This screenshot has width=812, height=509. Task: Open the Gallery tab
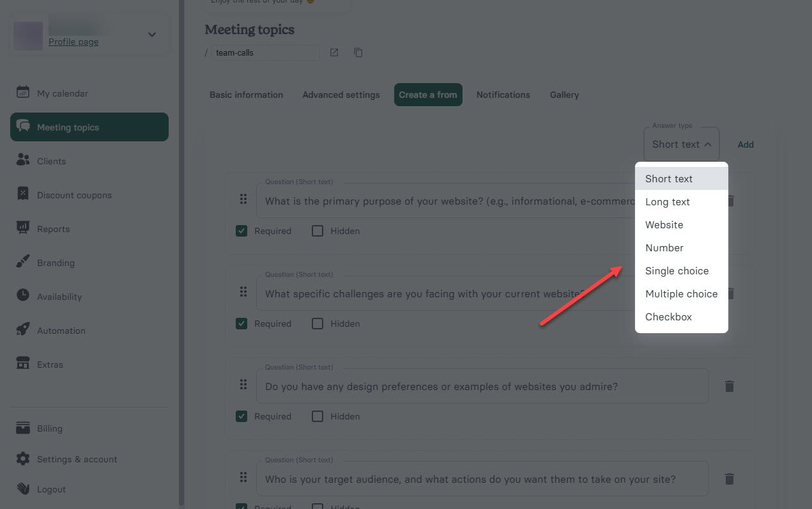pyautogui.click(x=563, y=94)
